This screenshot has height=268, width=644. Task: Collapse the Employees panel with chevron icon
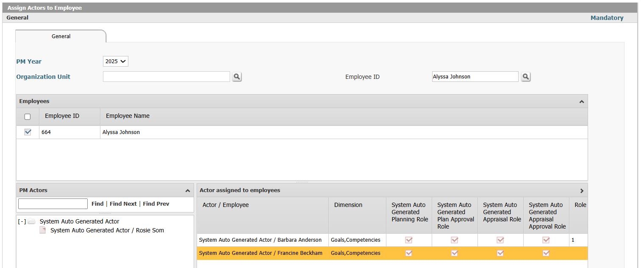tap(582, 101)
